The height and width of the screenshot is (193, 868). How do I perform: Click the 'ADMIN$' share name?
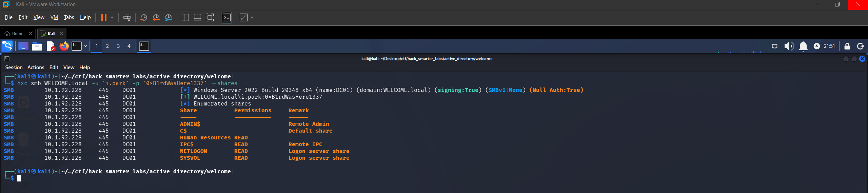[x=190, y=124]
